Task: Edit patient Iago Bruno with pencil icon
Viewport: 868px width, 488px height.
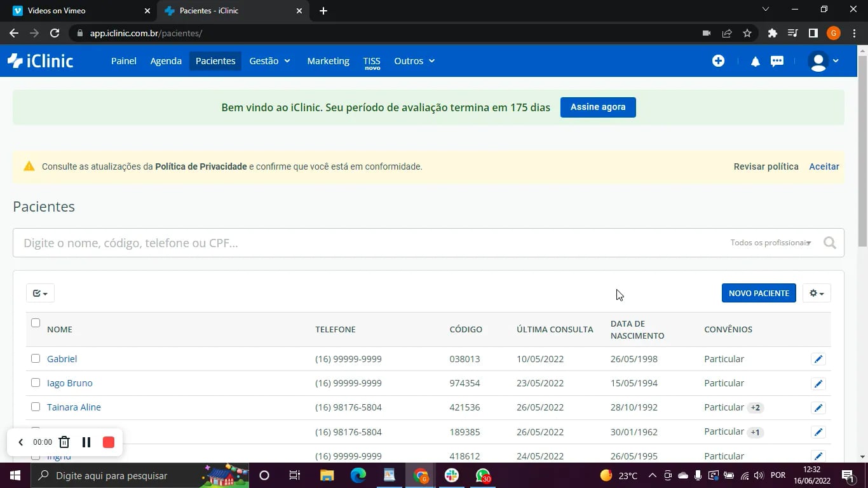Action: click(x=818, y=383)
